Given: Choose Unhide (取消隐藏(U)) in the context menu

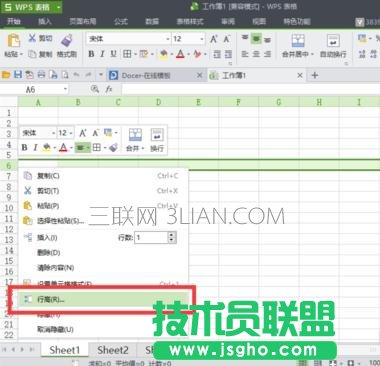Looking at the screenshot, I should click(x=103, y=329).
